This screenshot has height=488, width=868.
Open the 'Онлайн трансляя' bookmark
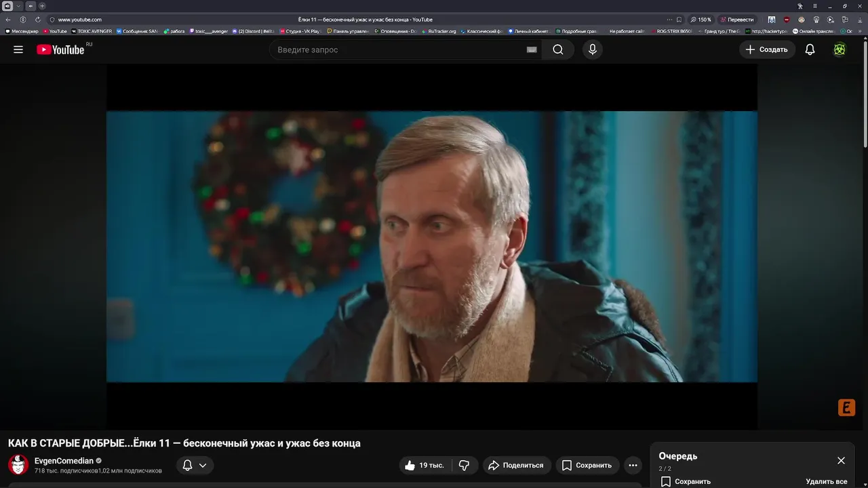pos(813,31)
